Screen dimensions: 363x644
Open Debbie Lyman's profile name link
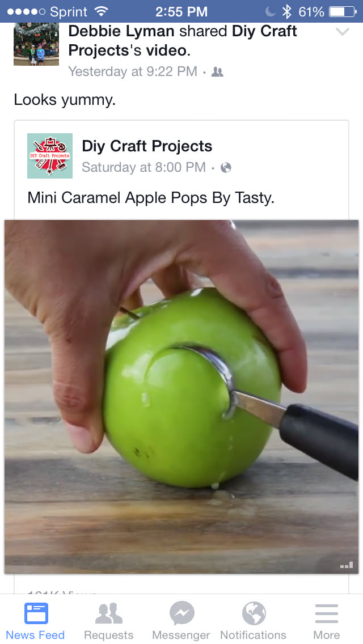[x=121, y=31]
